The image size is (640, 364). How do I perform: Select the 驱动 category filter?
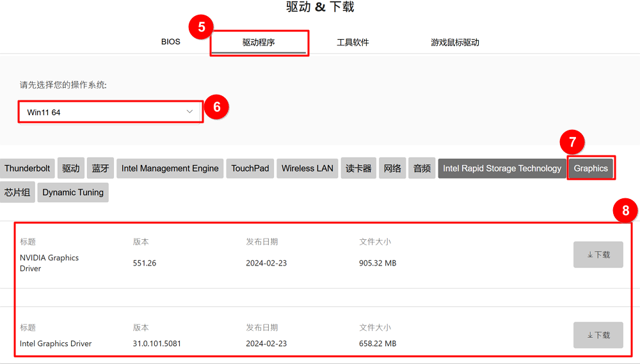click(x=70, y=168)
